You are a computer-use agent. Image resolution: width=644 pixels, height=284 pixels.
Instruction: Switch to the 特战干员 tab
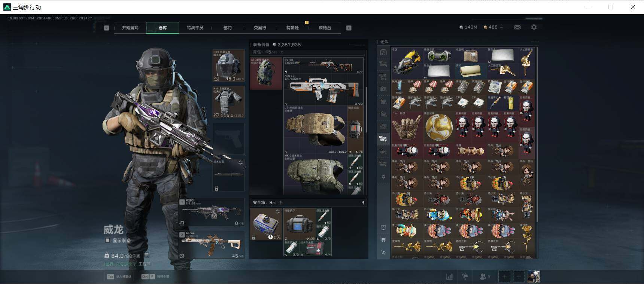195,28
